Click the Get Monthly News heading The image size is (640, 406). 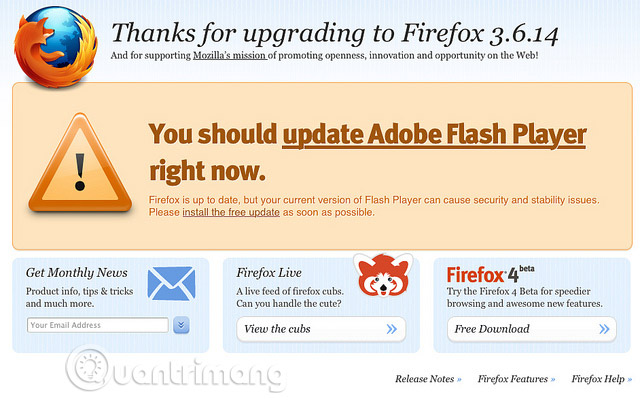click(77, 273)
